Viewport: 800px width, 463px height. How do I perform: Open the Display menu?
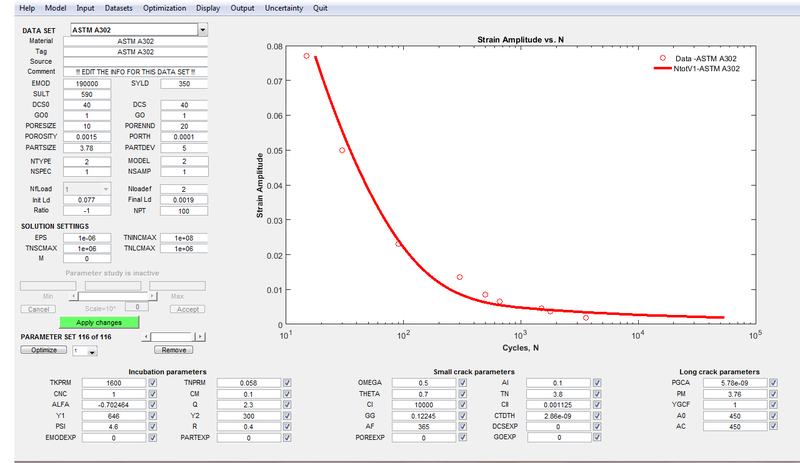click(x=208, y=8)
